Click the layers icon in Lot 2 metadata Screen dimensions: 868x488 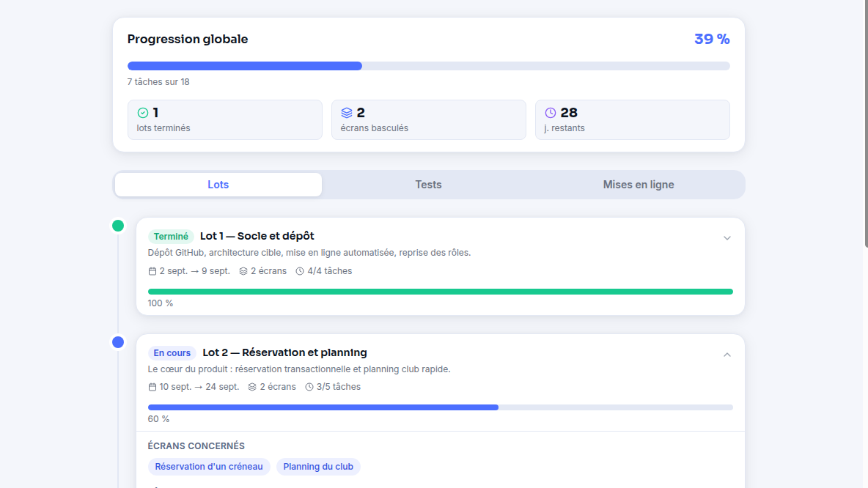tap(252, 387)
